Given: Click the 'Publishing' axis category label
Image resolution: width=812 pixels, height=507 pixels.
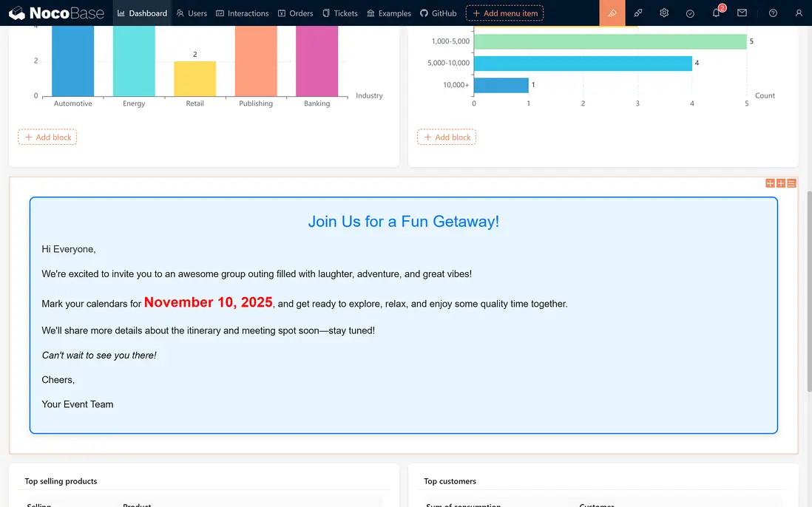Looking at the screenshot, I should pyautogui.click(x=256, y=103).
